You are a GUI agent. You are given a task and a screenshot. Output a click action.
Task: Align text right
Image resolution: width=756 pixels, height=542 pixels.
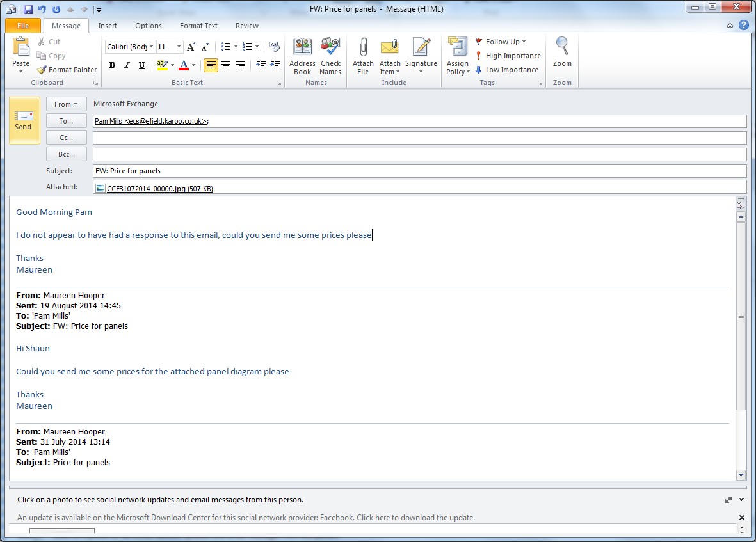[x=241, y=65]
